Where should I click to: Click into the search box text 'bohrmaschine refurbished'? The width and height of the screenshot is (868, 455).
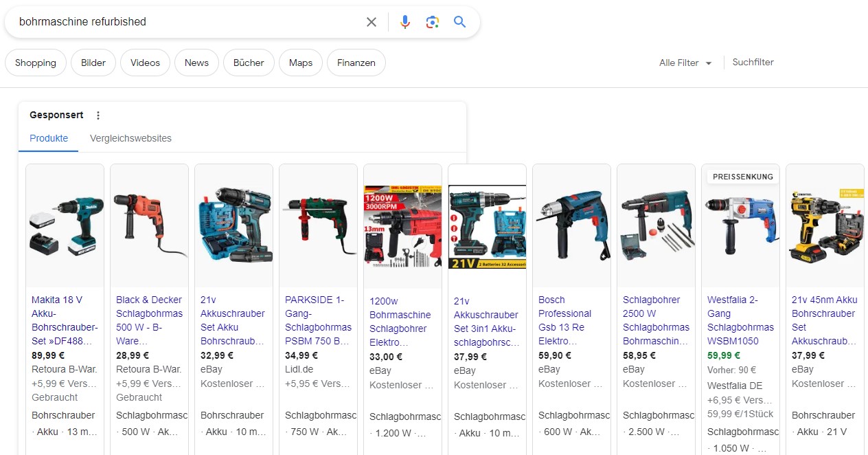click(x=82, y=22)
